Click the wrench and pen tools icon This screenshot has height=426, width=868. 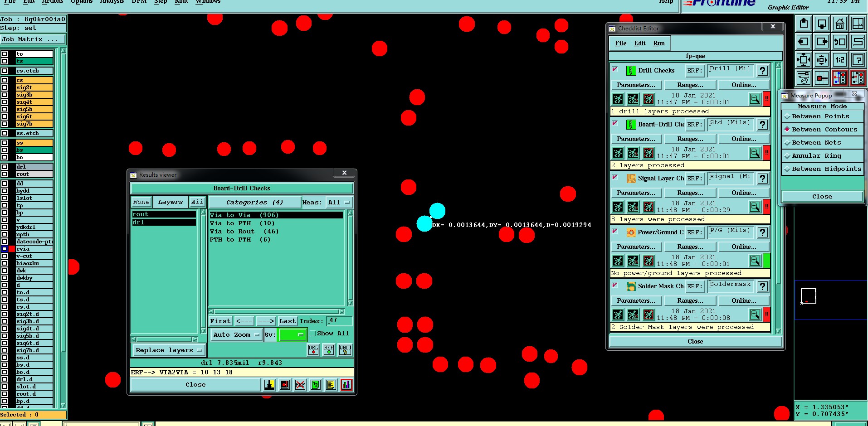click(x=803, y=78)
